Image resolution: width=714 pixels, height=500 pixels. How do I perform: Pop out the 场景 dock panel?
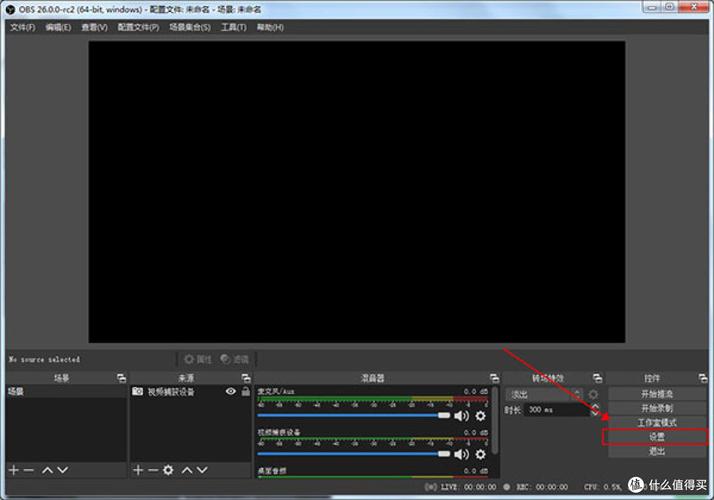pos(121,378)
